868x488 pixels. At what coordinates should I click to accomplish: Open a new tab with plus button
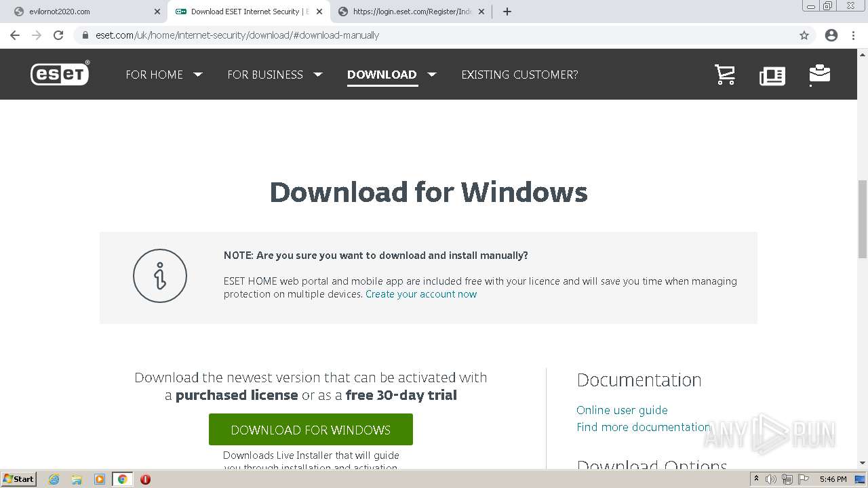(x=507, y=12)
